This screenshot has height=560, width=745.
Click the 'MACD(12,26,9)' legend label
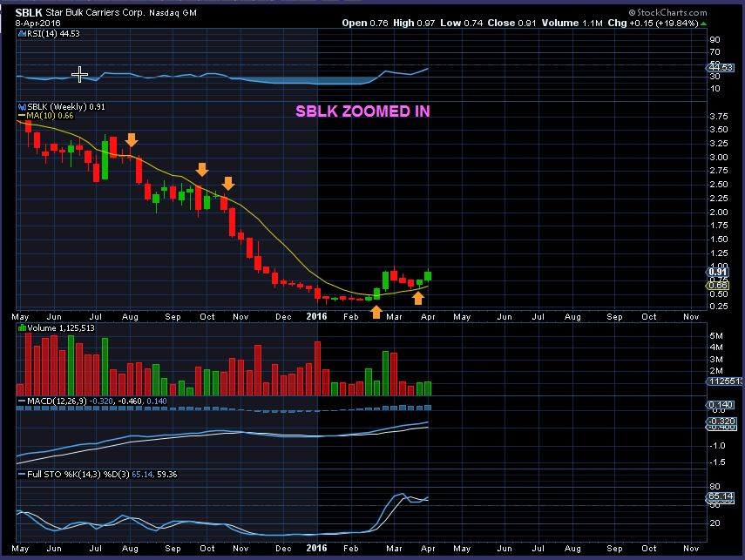tap(57, 401)
